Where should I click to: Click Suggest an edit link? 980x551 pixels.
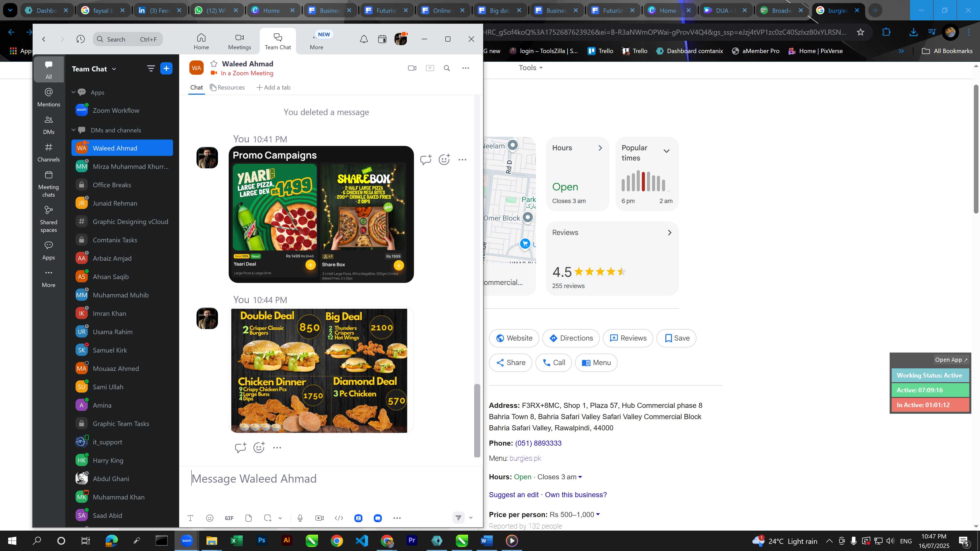pyautogui.click(x=513, y=495)
